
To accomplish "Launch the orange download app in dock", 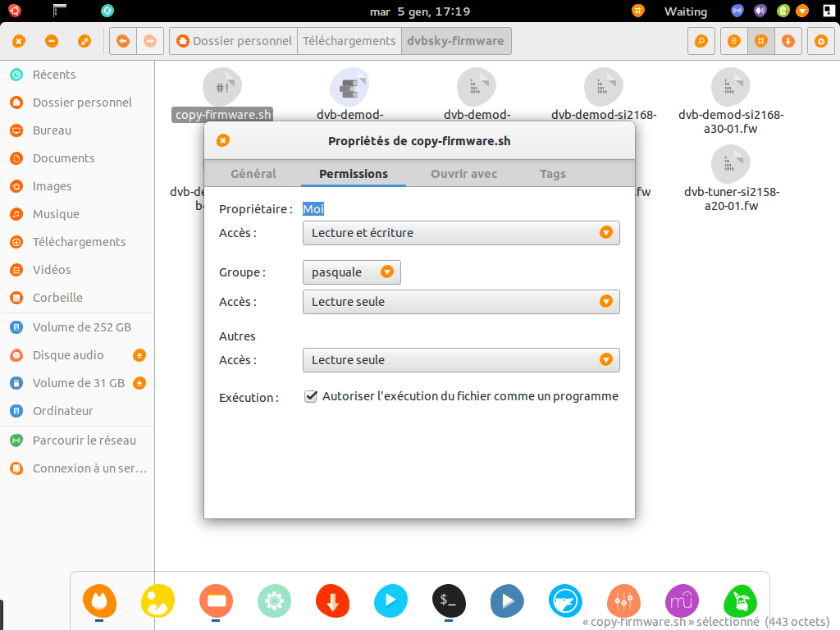I will (333, 601).
